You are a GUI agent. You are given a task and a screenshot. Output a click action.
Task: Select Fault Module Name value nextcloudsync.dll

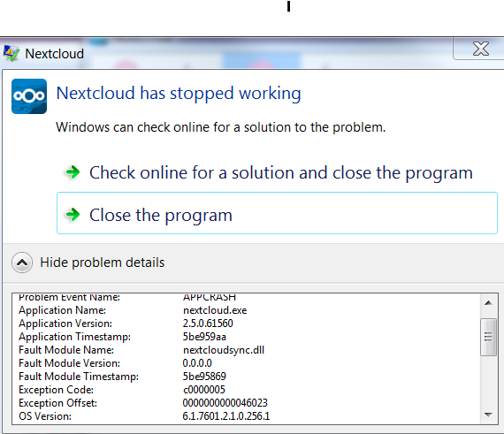(x=224, y=350)
